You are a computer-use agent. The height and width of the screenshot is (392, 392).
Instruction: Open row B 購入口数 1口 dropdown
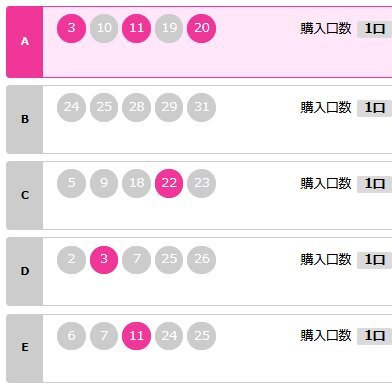(x=375, y=108)
